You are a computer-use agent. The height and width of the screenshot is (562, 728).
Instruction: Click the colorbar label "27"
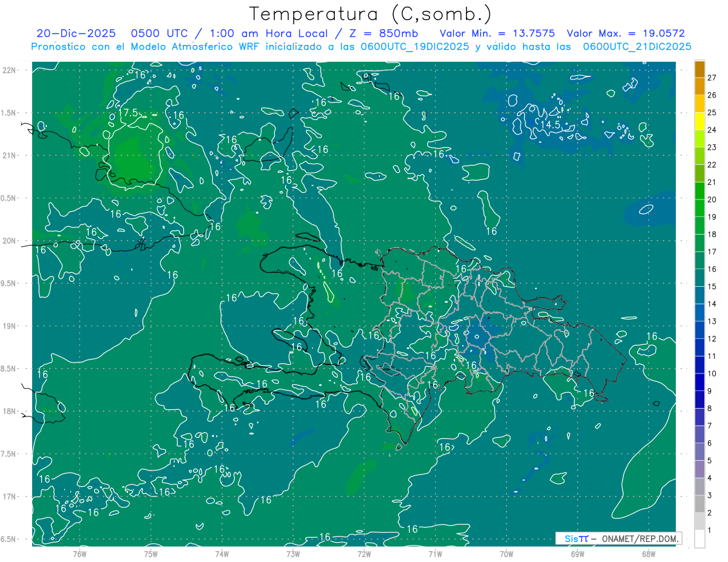[712, 78]
